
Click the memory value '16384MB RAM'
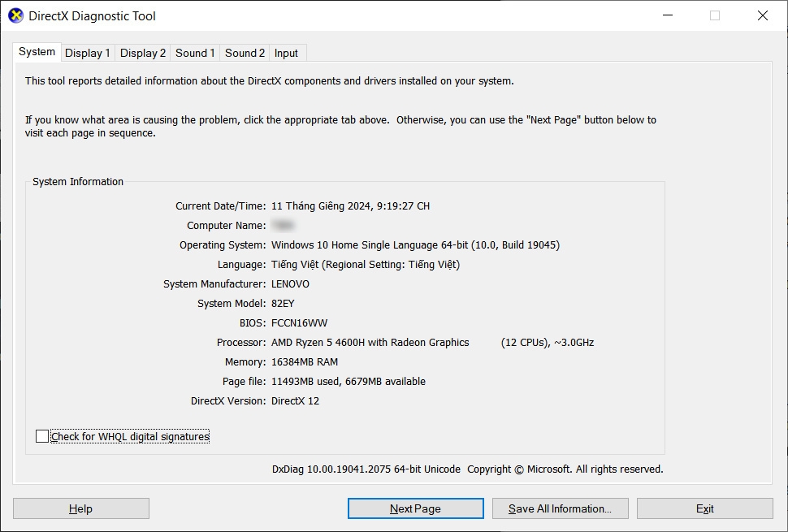(305, 361)
